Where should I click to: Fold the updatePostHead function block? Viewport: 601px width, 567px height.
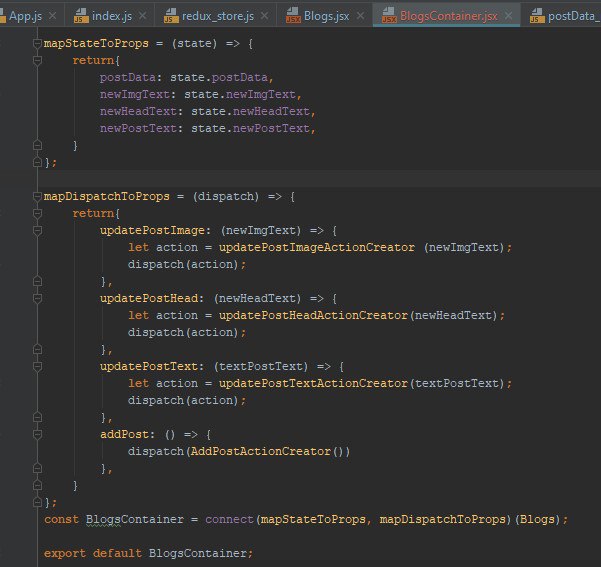pos(38,298)
